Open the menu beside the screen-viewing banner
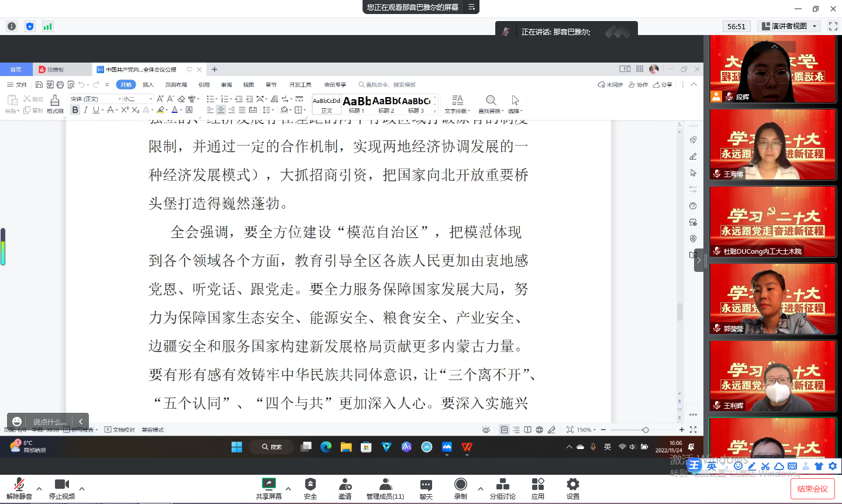This screenshot has width=842, height=504. tap(471, 7)
